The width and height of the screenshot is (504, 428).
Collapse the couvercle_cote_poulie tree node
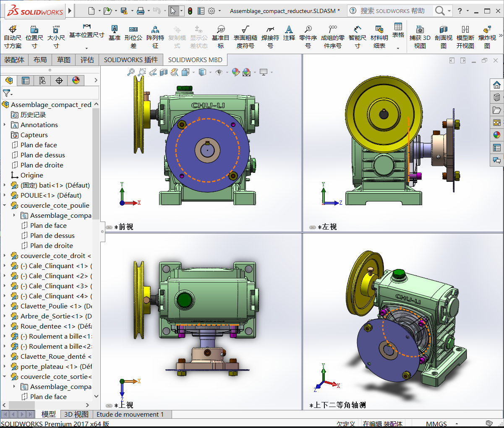[5, 205]
